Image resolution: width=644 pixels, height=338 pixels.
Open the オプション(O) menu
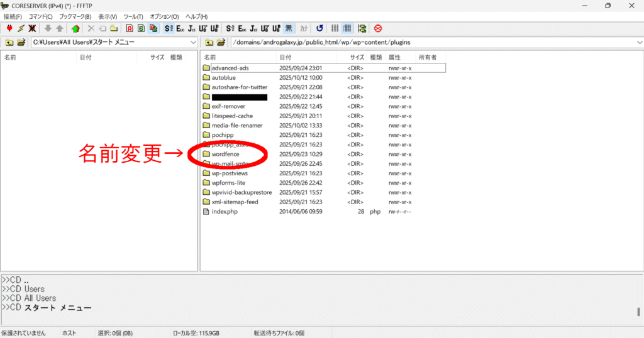(x=164, y=16)
